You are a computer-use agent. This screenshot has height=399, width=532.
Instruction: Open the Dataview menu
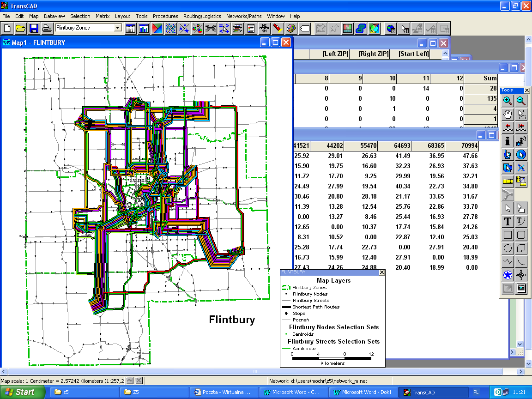(x=55, y=16)
